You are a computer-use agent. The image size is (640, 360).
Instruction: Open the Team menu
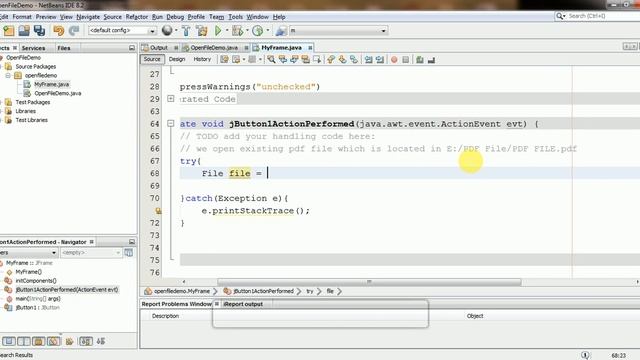pos(217,17)
